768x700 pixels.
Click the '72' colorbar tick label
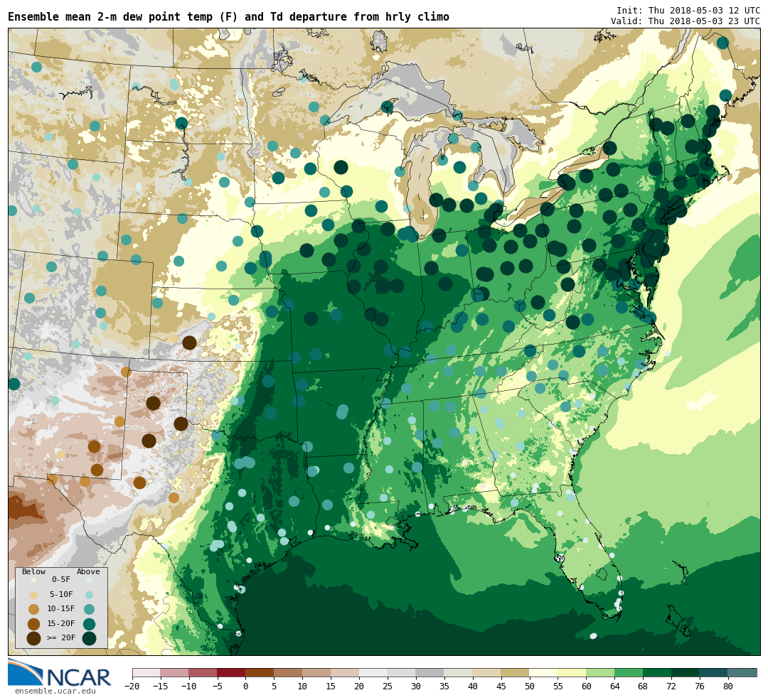click(672, 686)
